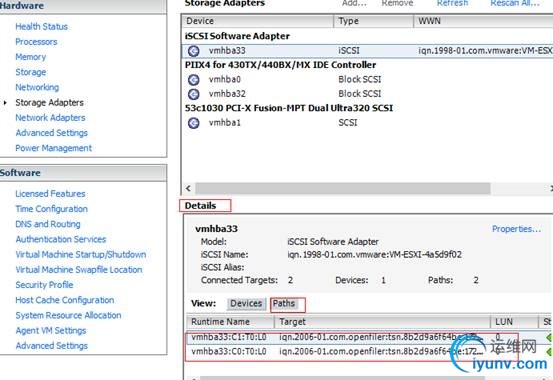The width and height of the screenshot is (553, 380).
Task: Open Licensed Features in Software list
Action: tap(50, 194)
